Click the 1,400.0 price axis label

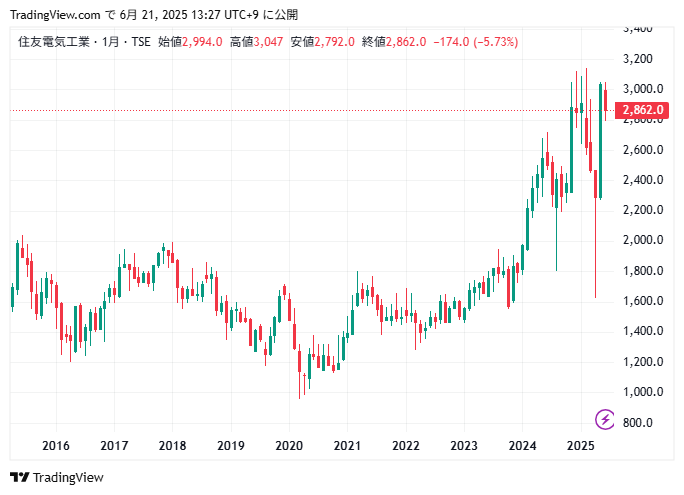(643, 331)
